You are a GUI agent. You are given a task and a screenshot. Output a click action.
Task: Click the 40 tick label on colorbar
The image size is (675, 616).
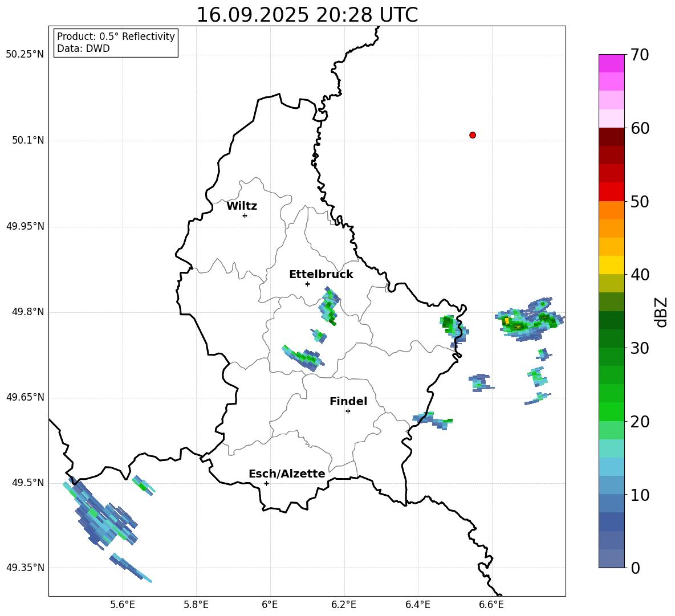tap(640, 275)
